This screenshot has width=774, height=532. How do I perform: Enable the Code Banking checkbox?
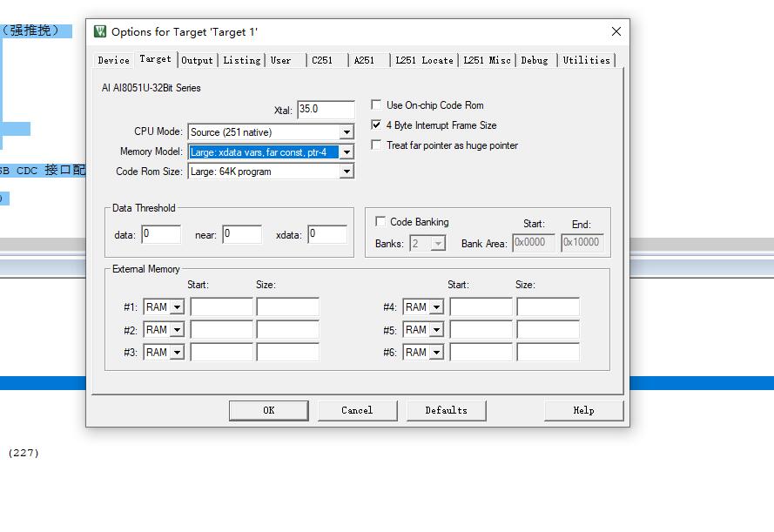[x=380, y=221]
